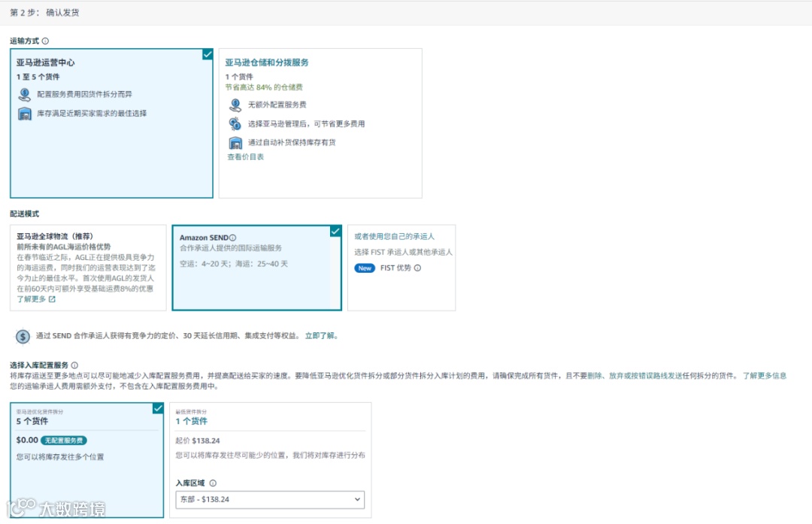Screen dimensions: 812x524
Task: Click 1 至 5 个货件 text
Action: pyautogui.click(x=38, y=77)
